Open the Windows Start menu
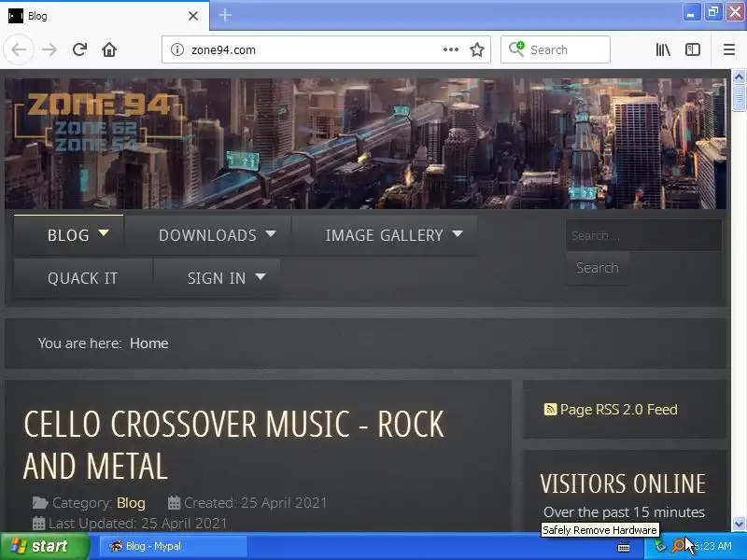 point(45,546)
